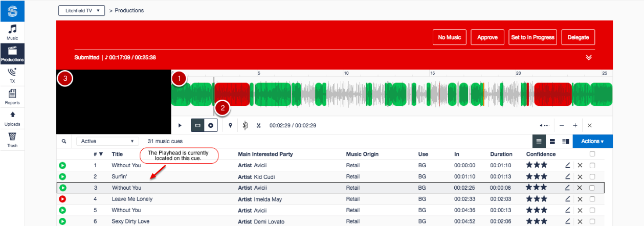
Task: Open the Litchfield TV dropdown
Action: (x=81, y=10)
